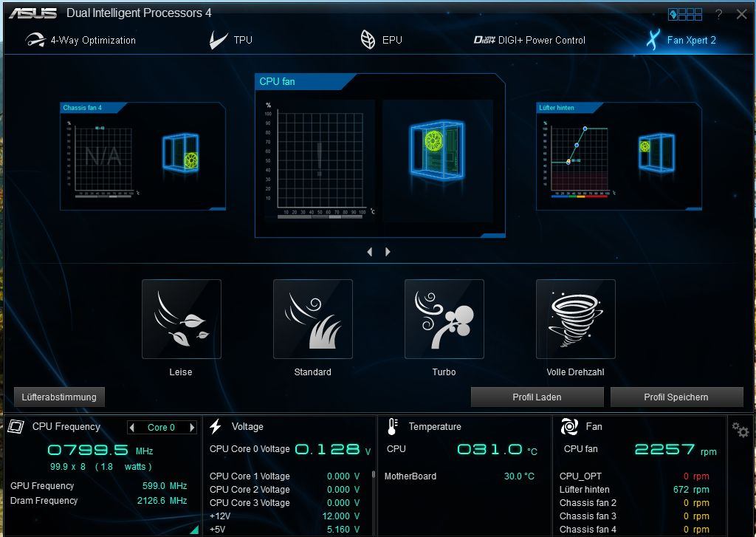Click the middle point on Lüfter hinten curve
The image size is (756, 537).
pyautogui.click(x=577, y=146)
